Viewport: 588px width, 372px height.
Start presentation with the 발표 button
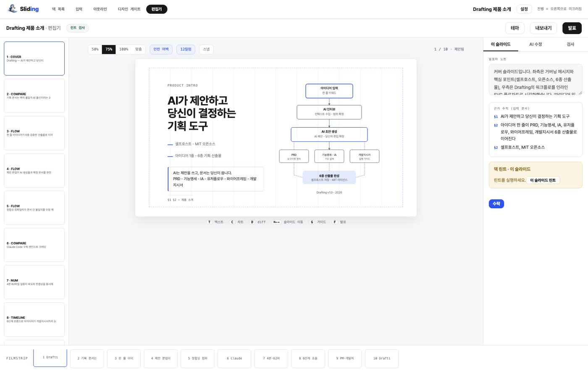coord(572,28)
